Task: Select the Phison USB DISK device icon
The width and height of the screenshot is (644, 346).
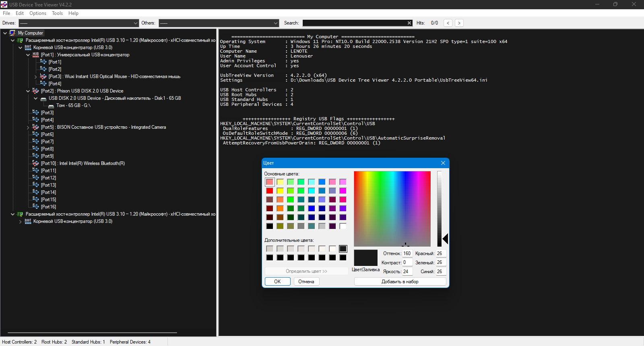Action: pyautogui.click(x=36, y=91)
